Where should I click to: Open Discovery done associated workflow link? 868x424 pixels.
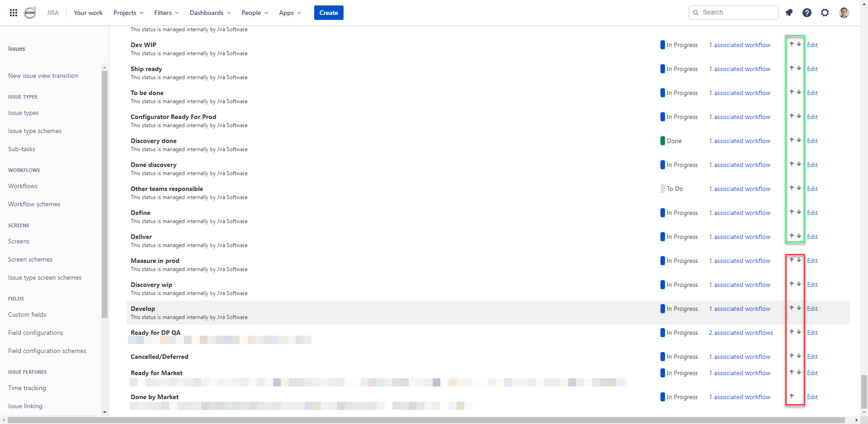coord(740,141)
